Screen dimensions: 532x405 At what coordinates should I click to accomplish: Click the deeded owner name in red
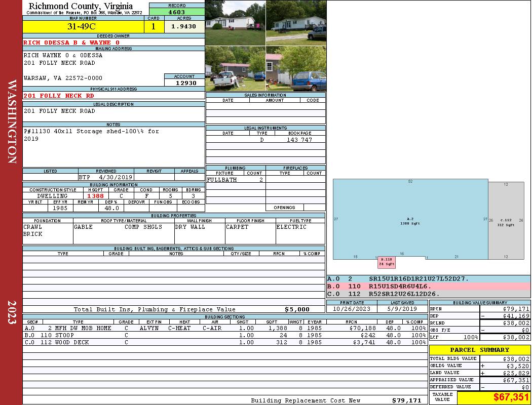[x=71, y=43]
